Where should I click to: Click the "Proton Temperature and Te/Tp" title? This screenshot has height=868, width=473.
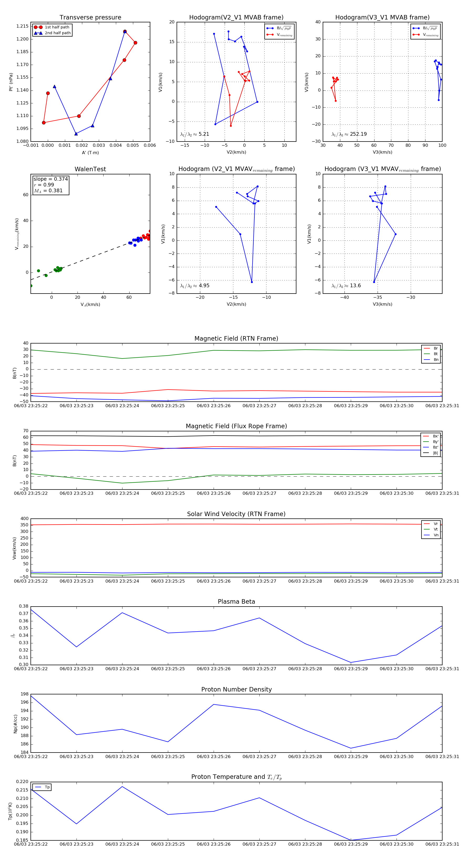tap(236, 777)
